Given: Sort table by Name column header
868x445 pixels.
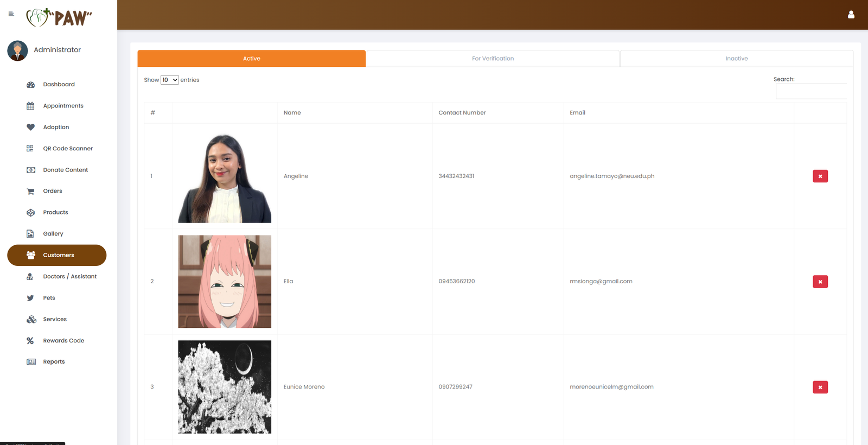Looking at the screenshot, I should coord(292,113).
